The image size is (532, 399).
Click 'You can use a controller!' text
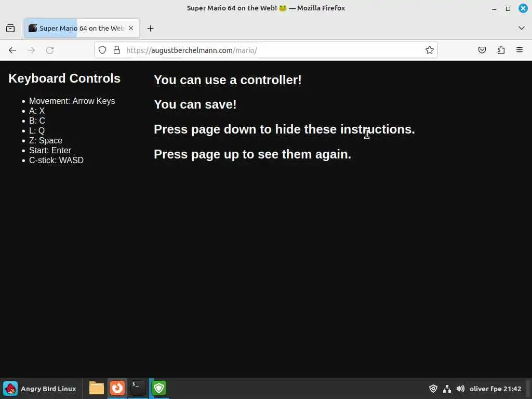228,80
